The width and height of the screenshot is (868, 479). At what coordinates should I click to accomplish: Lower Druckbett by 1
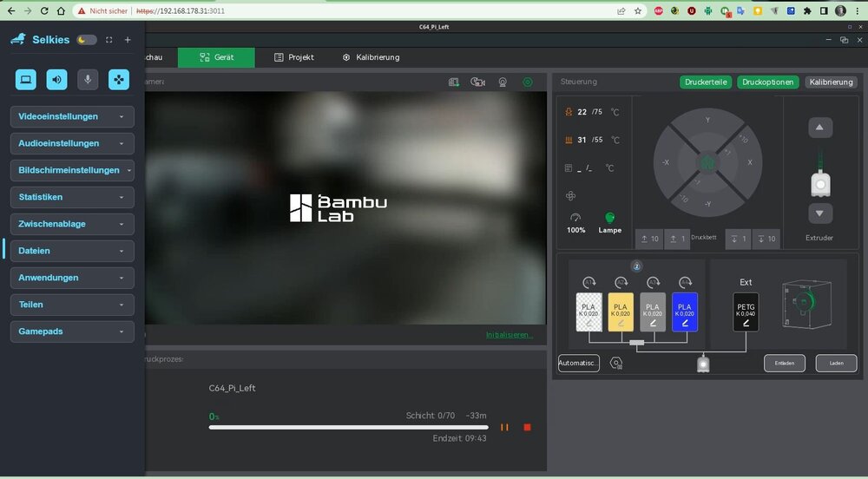(x=739, y=239)
